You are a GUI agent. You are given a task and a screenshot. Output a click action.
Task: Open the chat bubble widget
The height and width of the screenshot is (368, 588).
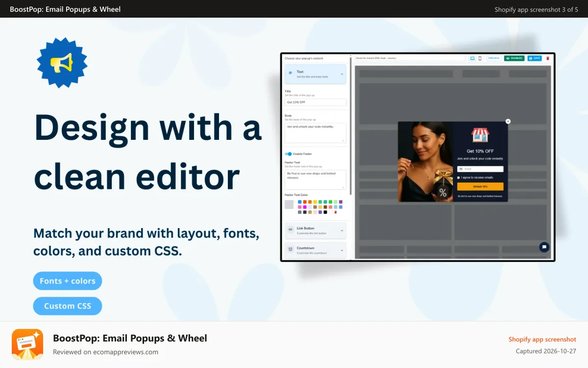tap(544, 247)
